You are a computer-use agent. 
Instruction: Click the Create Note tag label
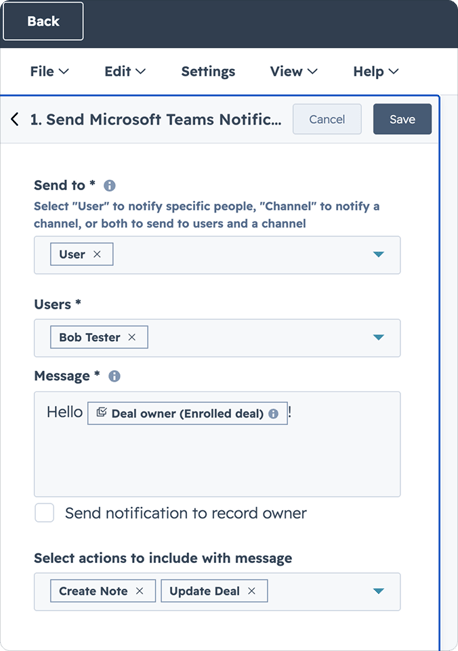pyautogui.click(x=93, y=591)
